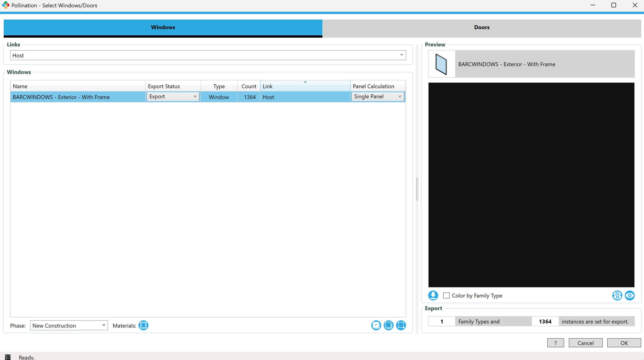Open the Phase New Construction dropdown
644x360 pixels.
103,325
